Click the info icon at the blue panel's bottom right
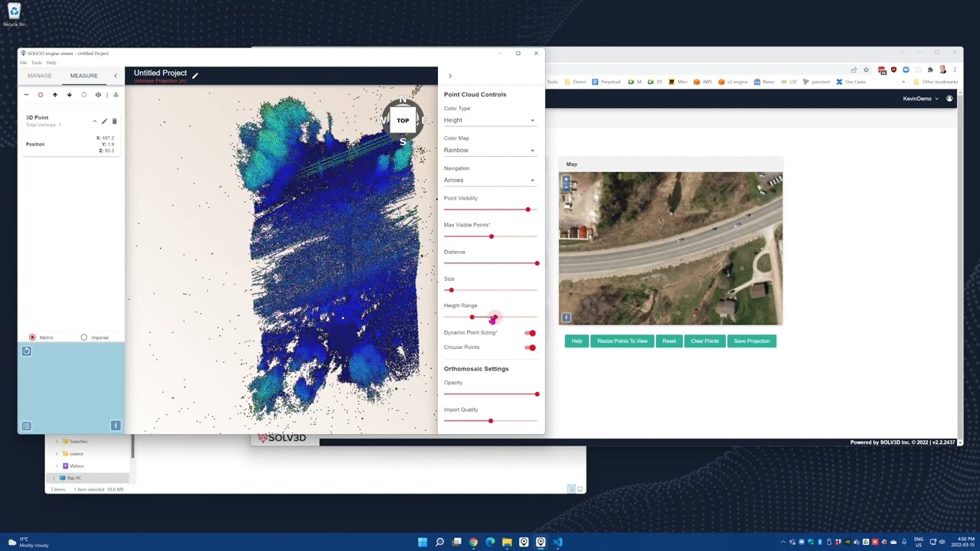The width and height of the screenshot is (980, 551). [116, 425]
